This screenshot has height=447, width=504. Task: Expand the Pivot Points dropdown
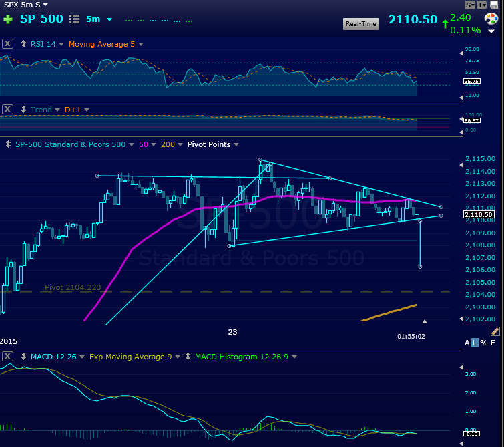pos(236,144)
